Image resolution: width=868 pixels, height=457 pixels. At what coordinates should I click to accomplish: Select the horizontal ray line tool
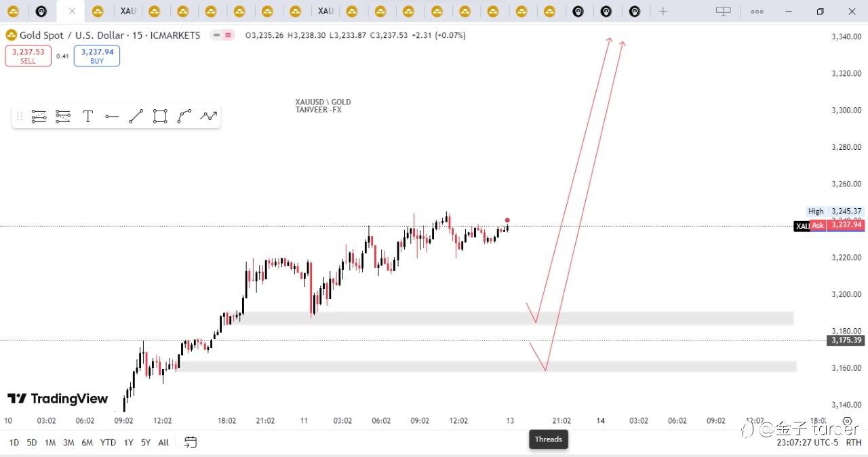point(112,117)
